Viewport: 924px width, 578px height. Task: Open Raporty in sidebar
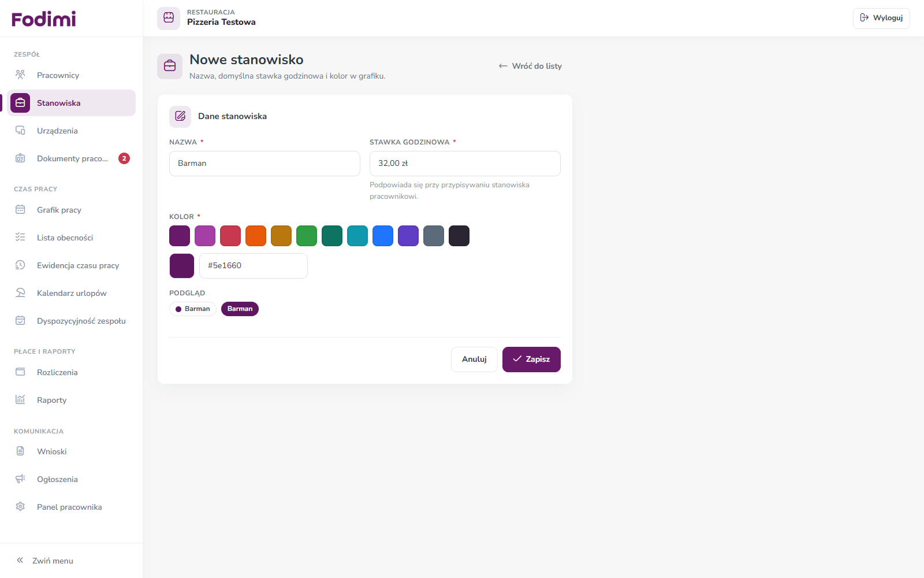pyautogui.click(x=71, y=400)
